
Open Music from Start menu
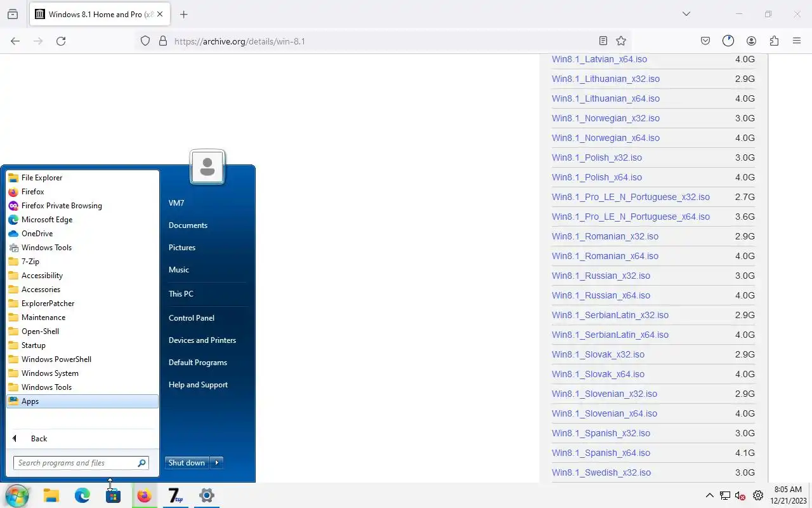[x=179, y=270]
